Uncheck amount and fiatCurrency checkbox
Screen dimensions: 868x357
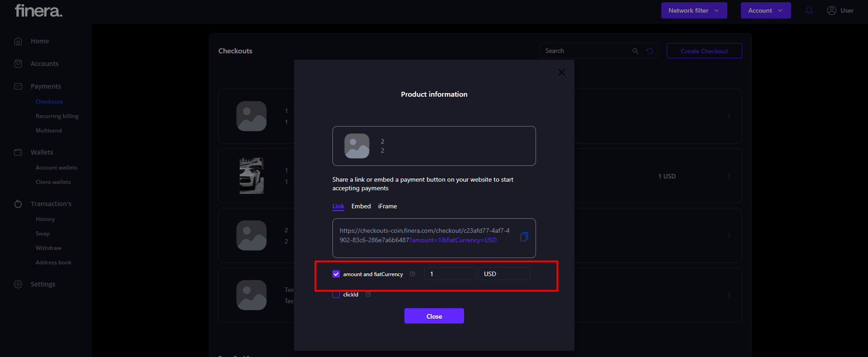pyautogui.click(x=336, y=274)
